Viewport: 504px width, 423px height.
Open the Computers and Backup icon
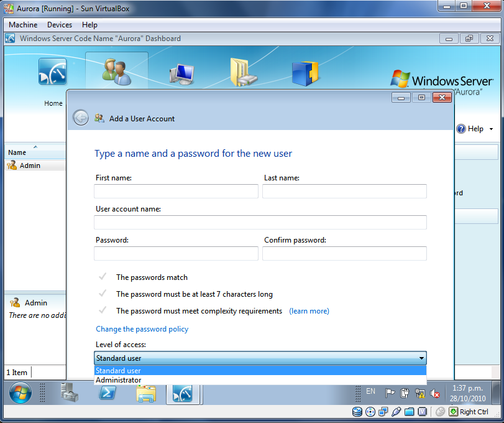[181, 73]
